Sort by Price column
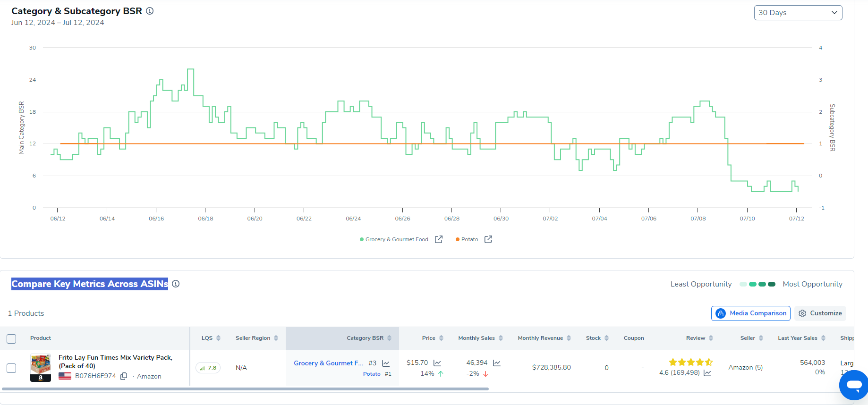 click(x=441, y=338)
